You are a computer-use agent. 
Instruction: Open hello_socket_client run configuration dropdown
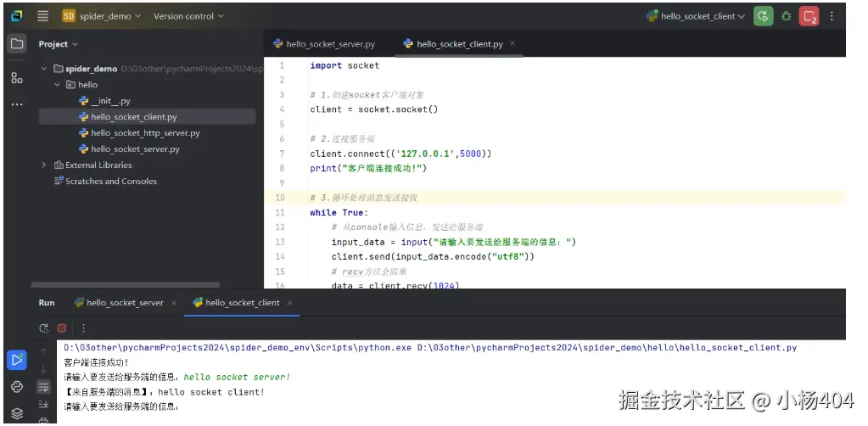(695, 16)
